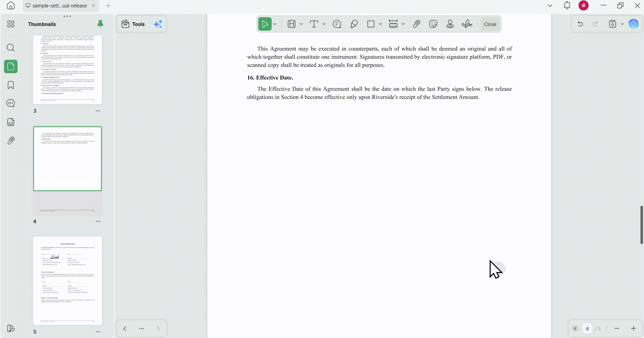
Task: Open more options for page 3
Action: click(98, 111)
